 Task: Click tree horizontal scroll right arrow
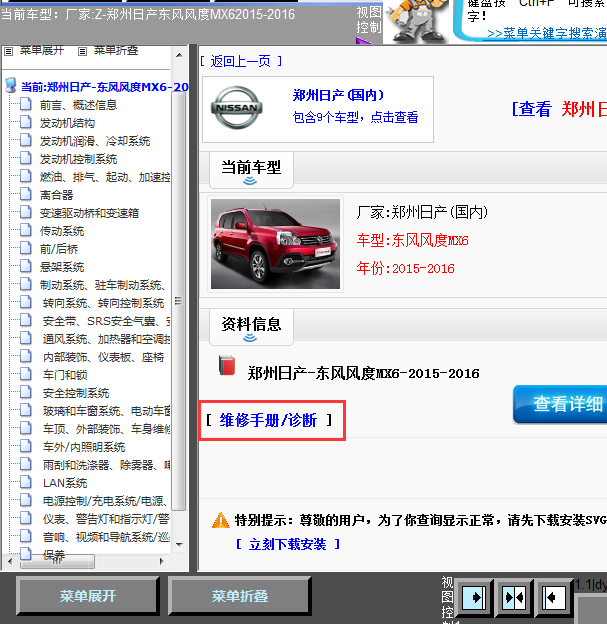coord(161,562)
